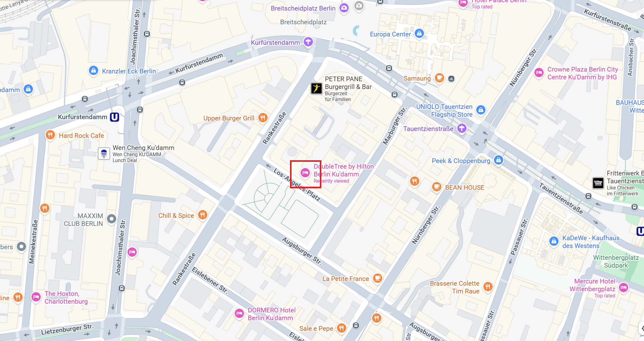Open the Europa Center shopping marker
644x341 pixels.
tap(419, 33)
